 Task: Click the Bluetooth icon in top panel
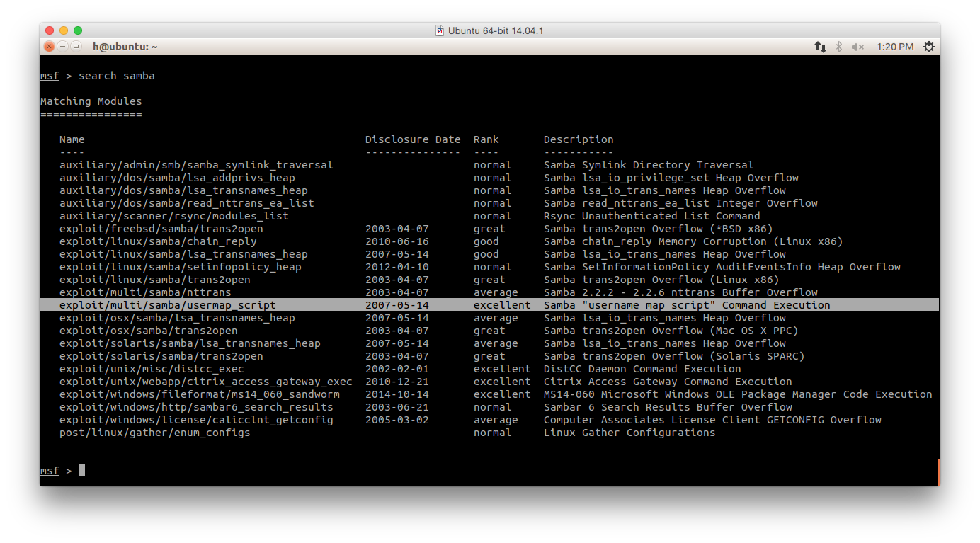coord(839,47)
